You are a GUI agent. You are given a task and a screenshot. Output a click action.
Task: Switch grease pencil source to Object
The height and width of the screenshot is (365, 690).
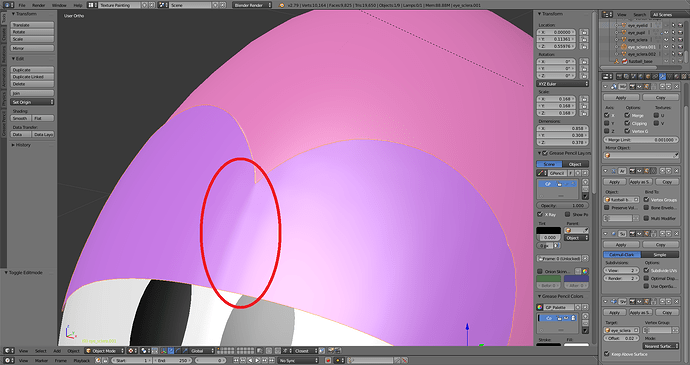(575, 164)
